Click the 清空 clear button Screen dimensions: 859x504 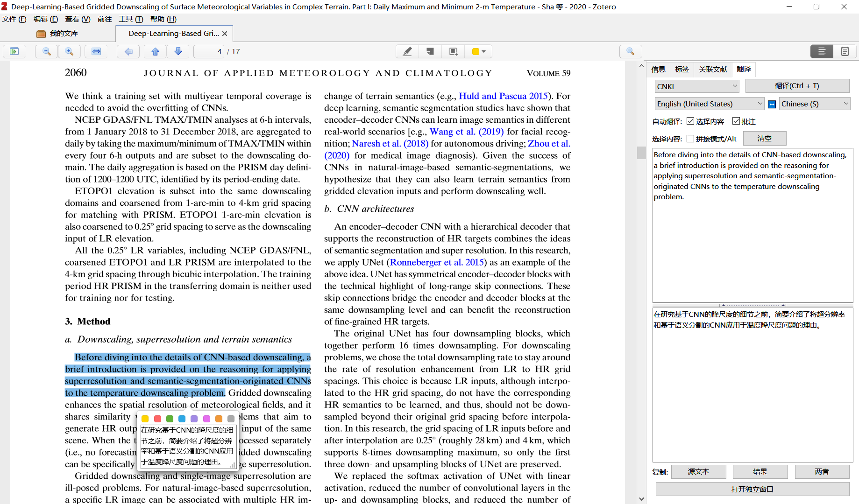coord(765,139)
